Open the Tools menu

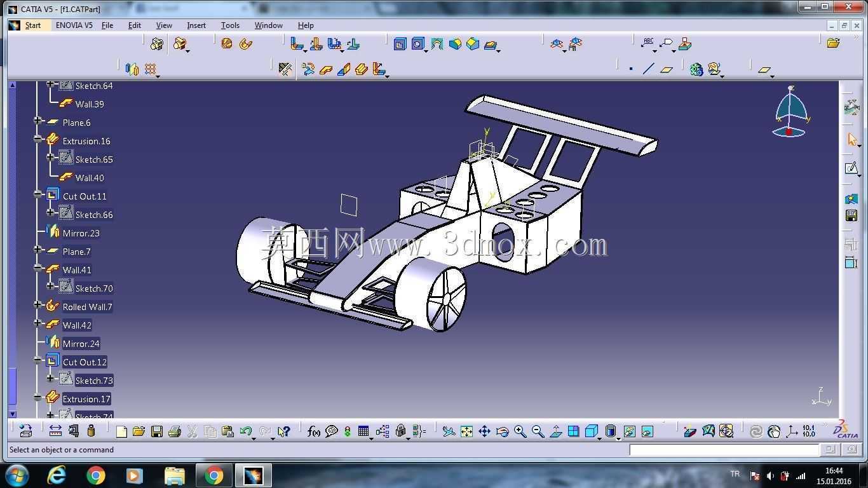[x=230, y=25]
